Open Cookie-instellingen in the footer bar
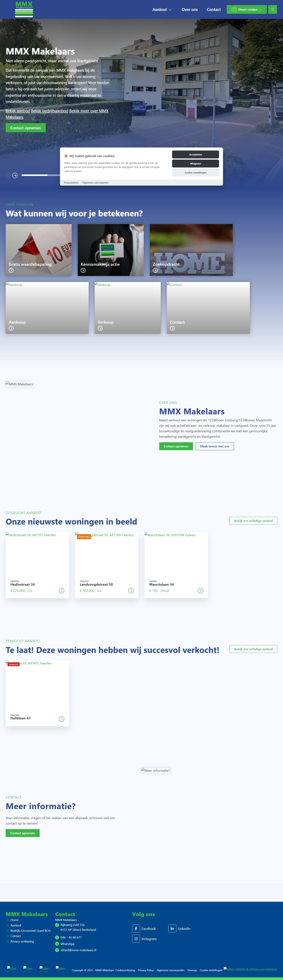The width and height of the screenshot is (283, 980). tap(211, 970)
